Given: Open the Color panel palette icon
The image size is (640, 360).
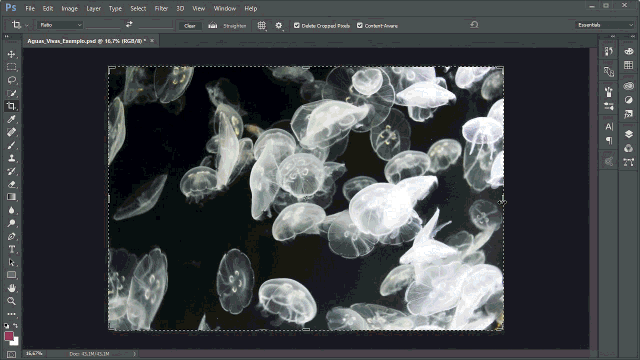Looking at the screenshot, I should click(629, 51).
